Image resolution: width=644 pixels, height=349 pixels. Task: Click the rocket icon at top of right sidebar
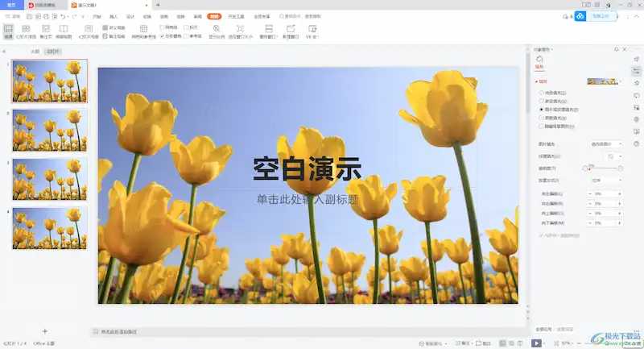pos(636,59)
